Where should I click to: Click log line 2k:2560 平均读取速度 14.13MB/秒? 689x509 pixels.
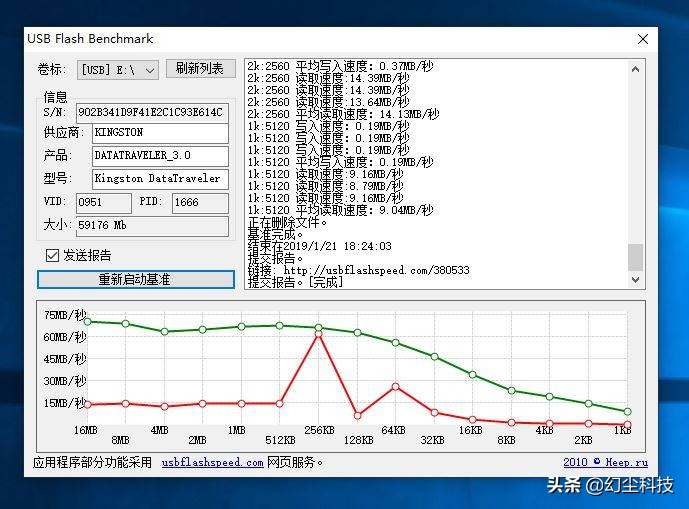click(343, 114)
